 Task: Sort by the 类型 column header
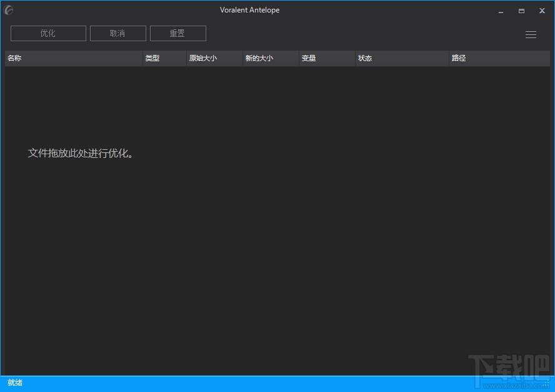164,58
